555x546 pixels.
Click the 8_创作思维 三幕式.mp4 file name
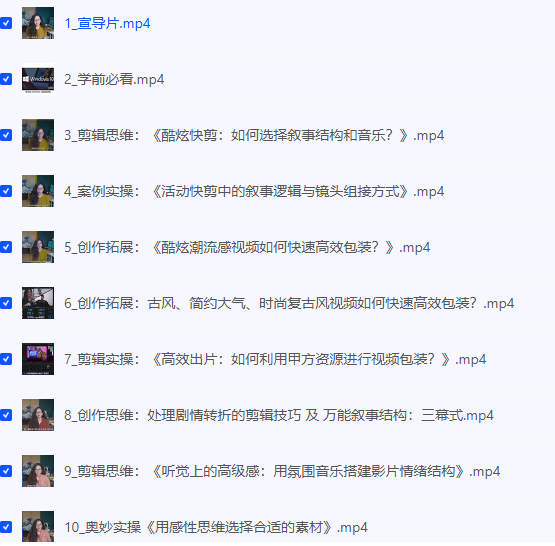click(279, 415)
